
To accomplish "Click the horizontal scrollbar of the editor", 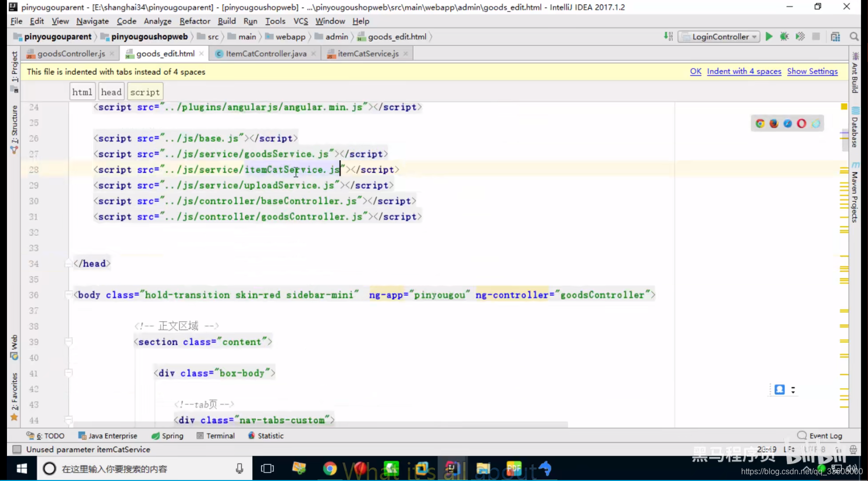I will pyautogui.click(x=320, y=425).
